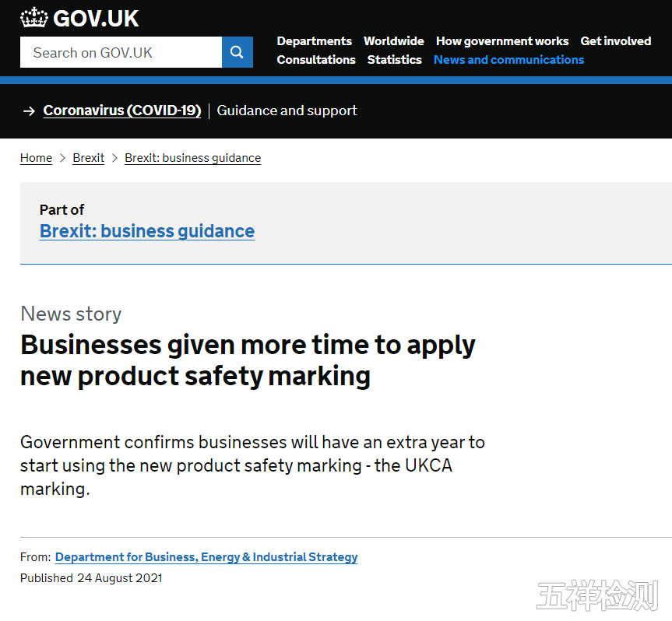Click the news story headline about product safety marking
Viewport: 672px width, 621px height.
(x=248, y=360)
